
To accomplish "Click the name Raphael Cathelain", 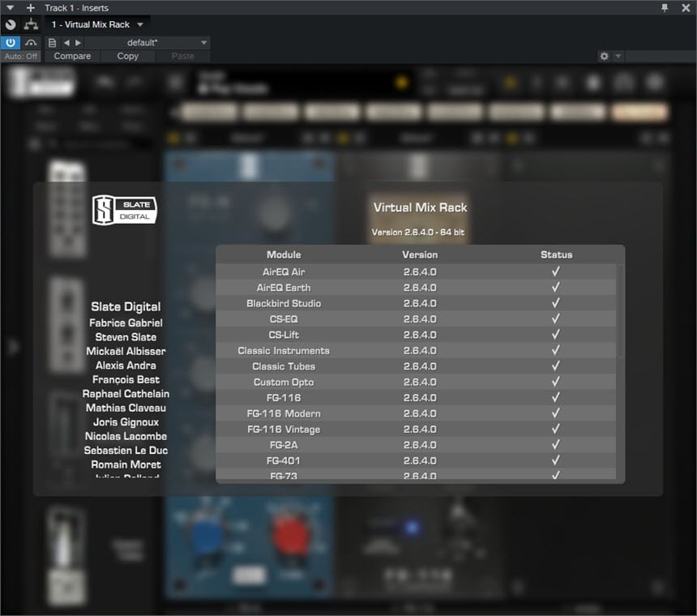I will (126, 394).
